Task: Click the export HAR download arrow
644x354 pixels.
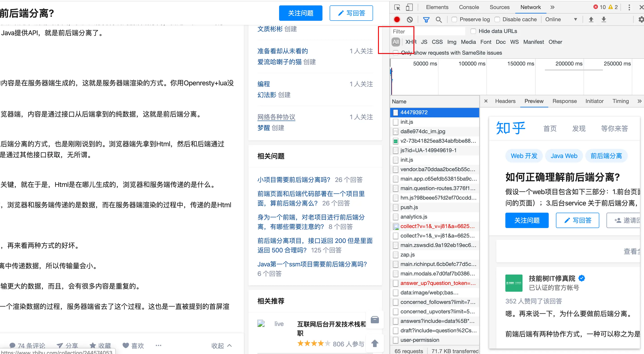Action: coord(604,19)
